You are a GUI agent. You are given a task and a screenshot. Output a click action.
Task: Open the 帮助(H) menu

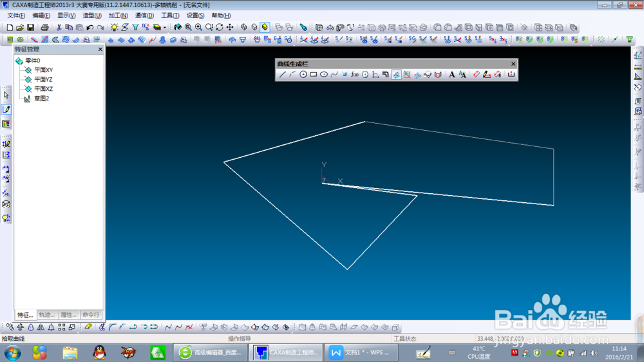[221, 15]
